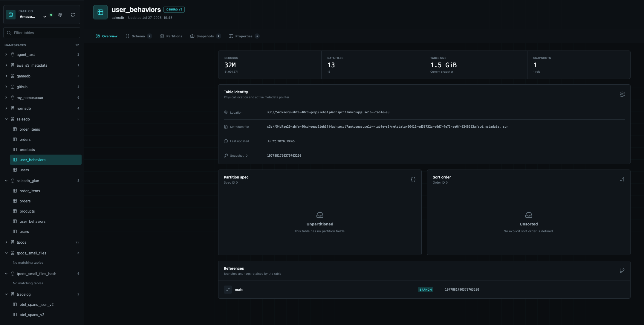
Task: Click the Data Files 13 stat card
Action: [373, 65]
